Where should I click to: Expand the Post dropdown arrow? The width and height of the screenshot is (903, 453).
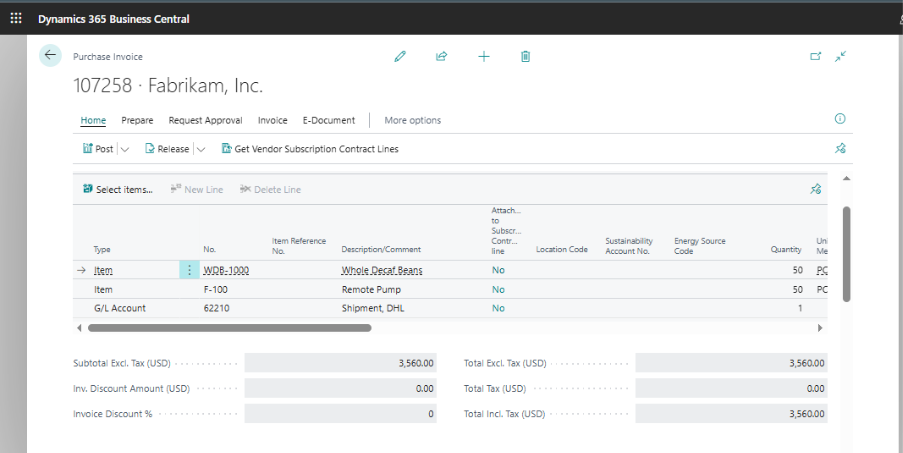coord(125,149)
